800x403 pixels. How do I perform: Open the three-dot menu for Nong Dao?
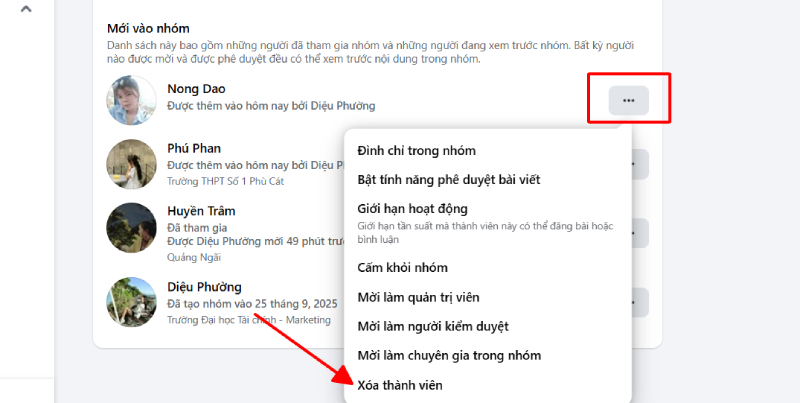point(629,100)
